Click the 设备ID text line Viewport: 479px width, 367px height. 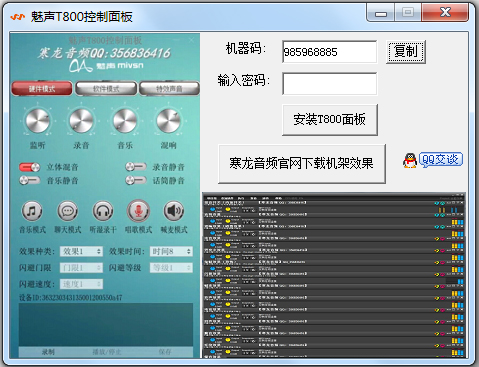coord(71,297)
